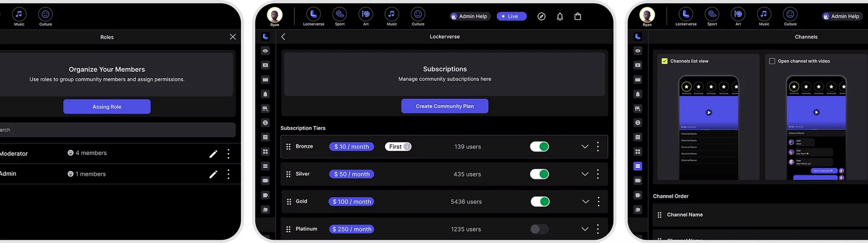Click Admin Help in Subscriptions screen
Screen dimensions: 868x243
470,16
